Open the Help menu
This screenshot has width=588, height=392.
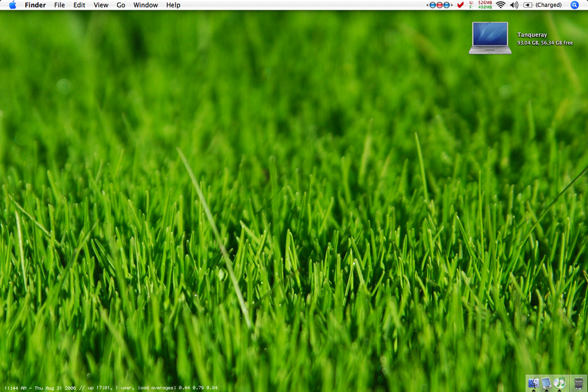[173, 5]
